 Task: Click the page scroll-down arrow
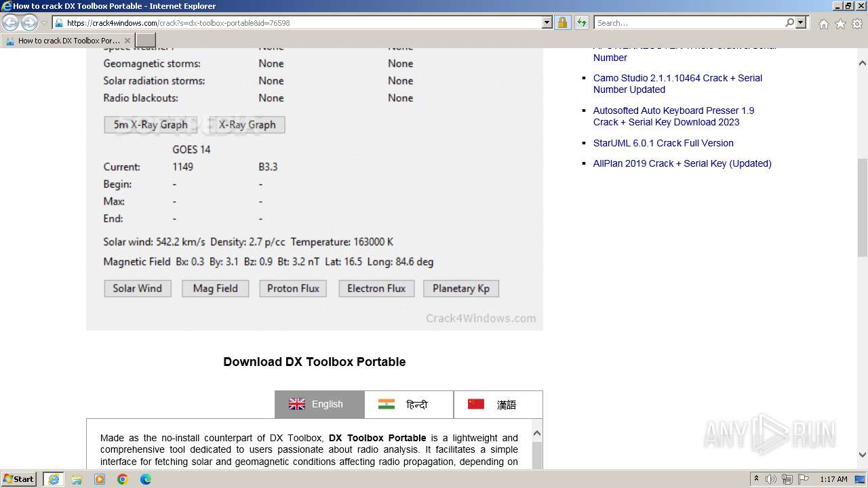point(863,455)
